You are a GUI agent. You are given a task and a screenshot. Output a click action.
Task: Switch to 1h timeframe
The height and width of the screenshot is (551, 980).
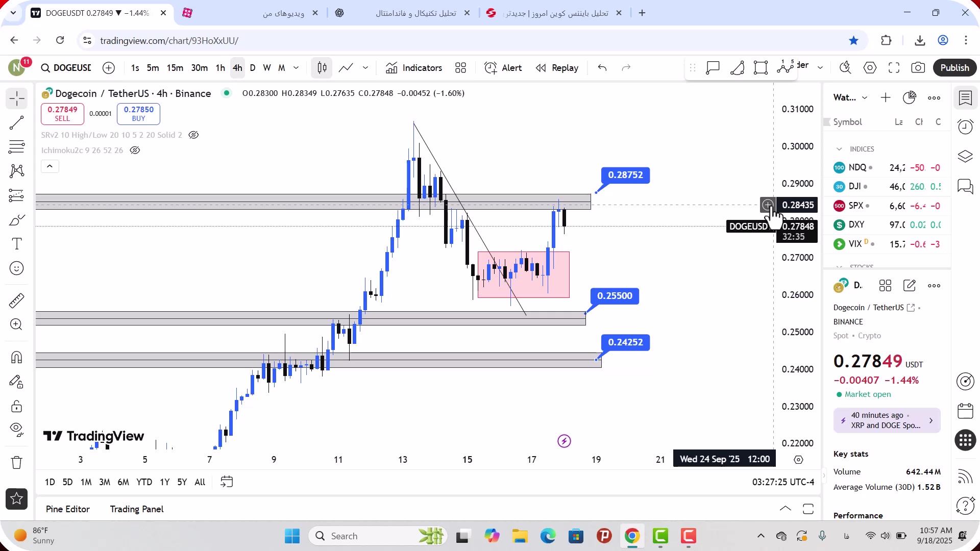coord(220,68)
